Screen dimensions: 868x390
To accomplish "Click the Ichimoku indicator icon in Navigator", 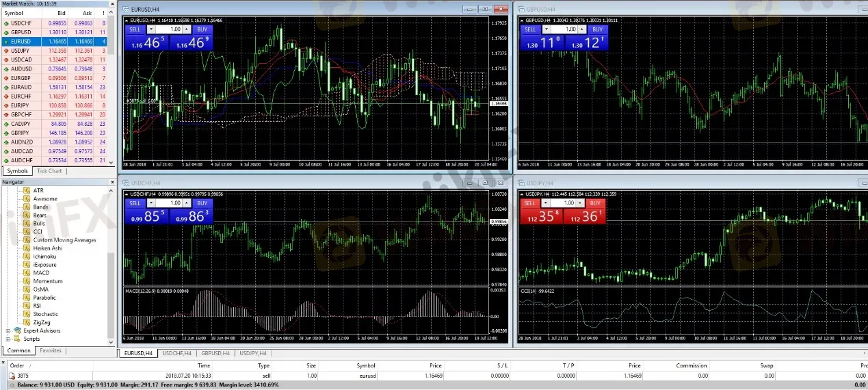I will click(x=27, y=257).
